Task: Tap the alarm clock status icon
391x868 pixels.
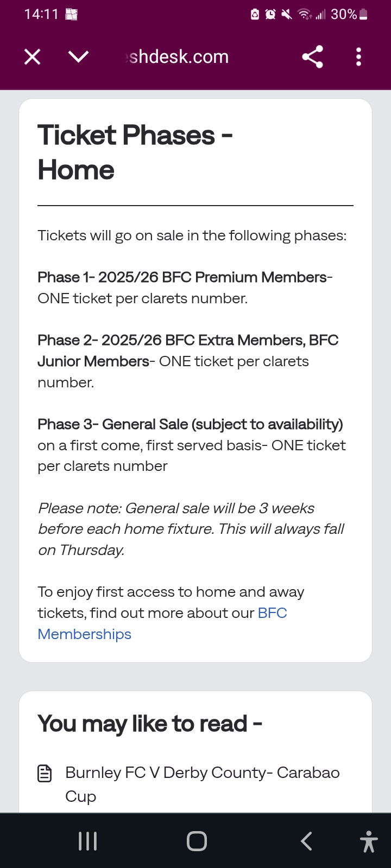Action: [x=270, y=15]
